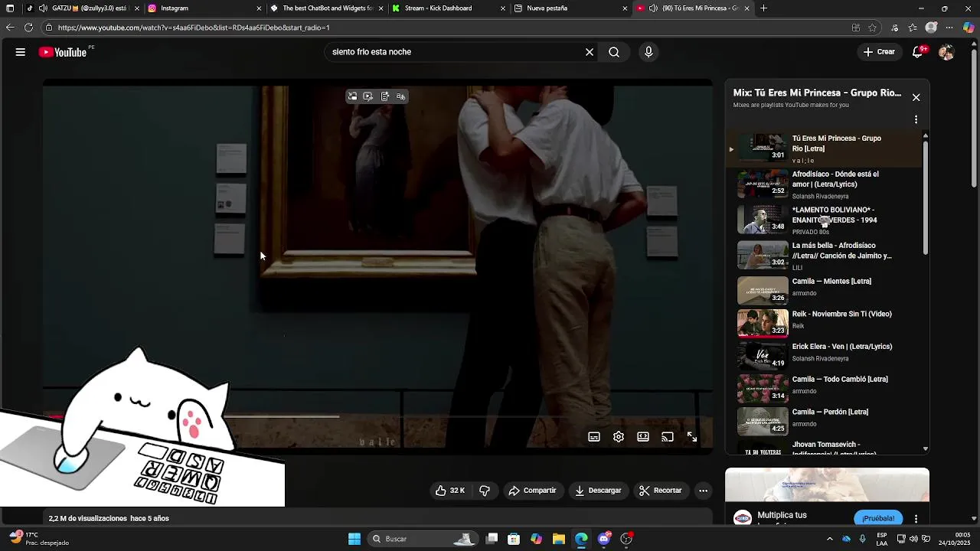
Task: Open the YouTube hamburger guide menu
Action: (21, 52)
